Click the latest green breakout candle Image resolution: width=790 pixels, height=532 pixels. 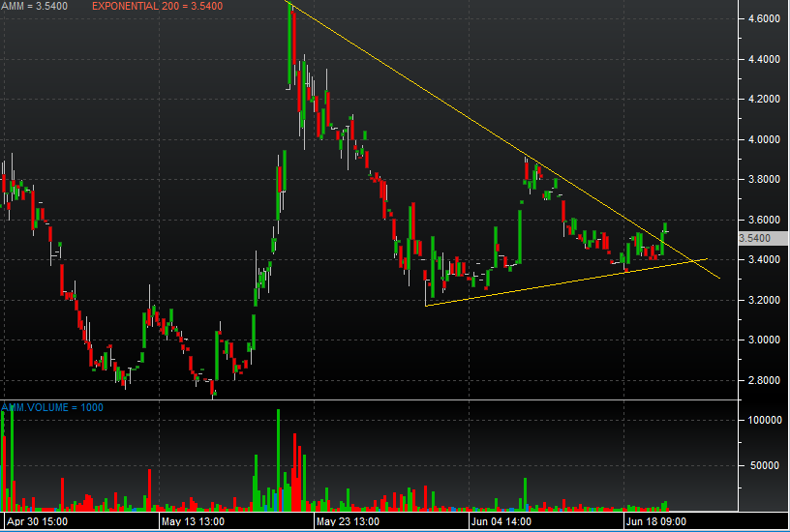(x=665, y=229)
